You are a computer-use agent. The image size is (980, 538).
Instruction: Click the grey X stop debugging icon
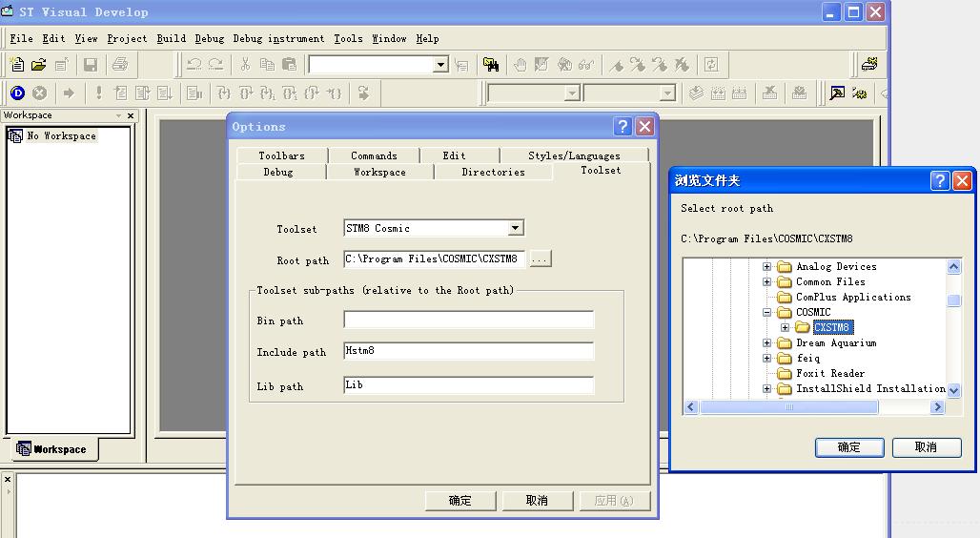[x=39, y=93]
